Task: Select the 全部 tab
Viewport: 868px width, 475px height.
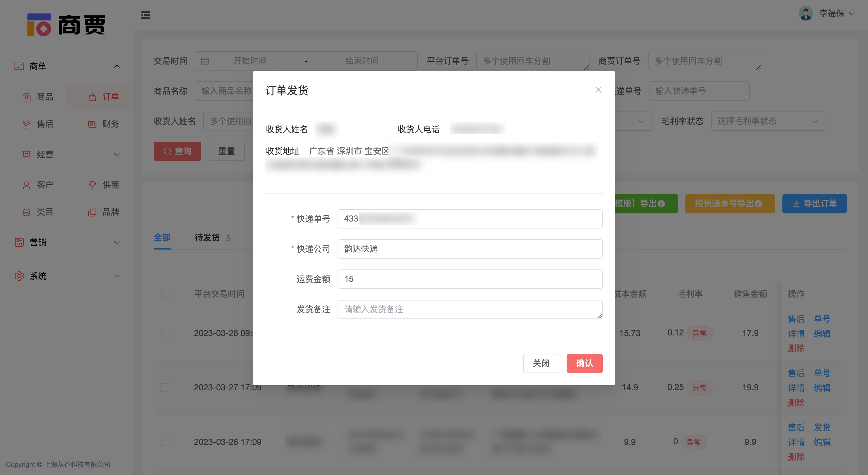Action: click(x=162, y=238)
